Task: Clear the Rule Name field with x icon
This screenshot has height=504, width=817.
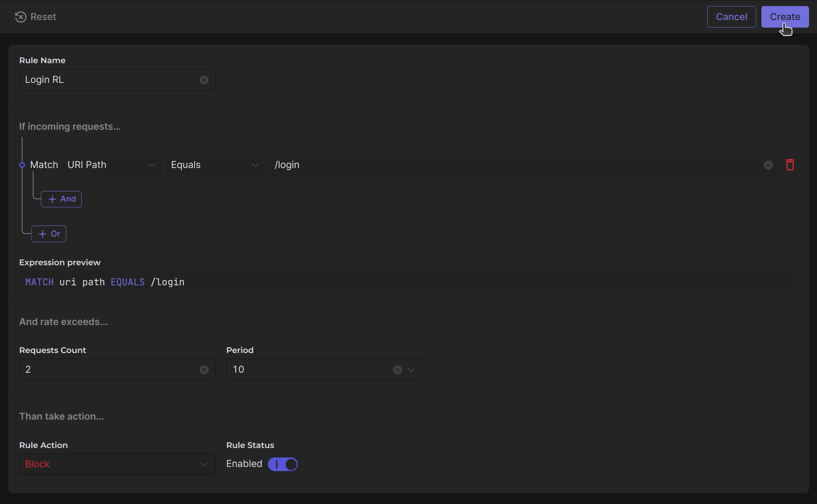Action: coord(204,80)
